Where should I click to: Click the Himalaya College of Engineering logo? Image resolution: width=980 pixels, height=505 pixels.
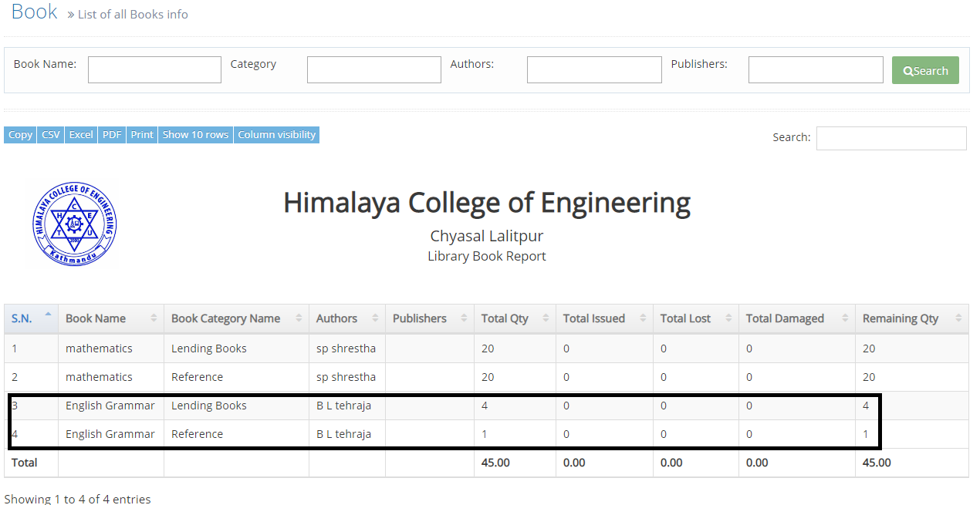point(74,224)
